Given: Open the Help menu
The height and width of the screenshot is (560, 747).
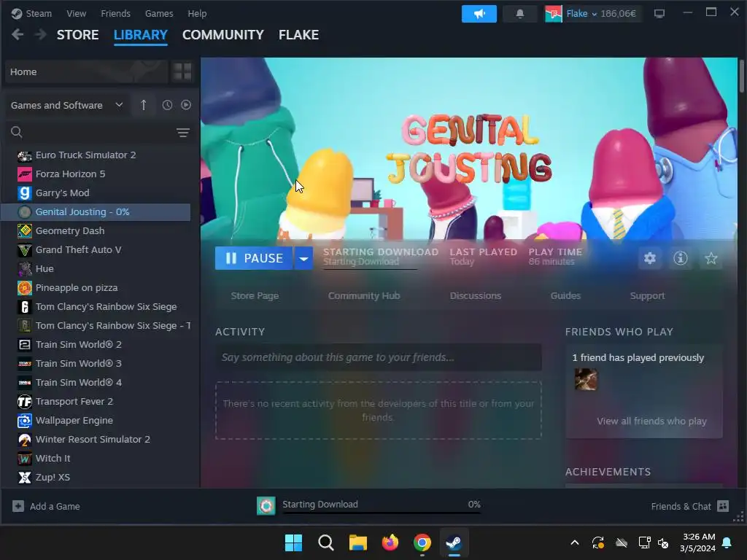Looking at the screenshot, I should [x=197, y=13].
